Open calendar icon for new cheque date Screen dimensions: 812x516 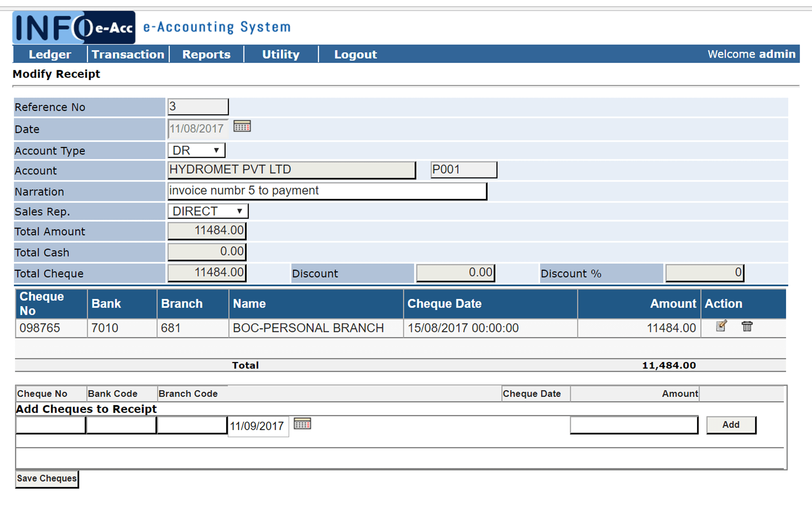pos(302,424)
